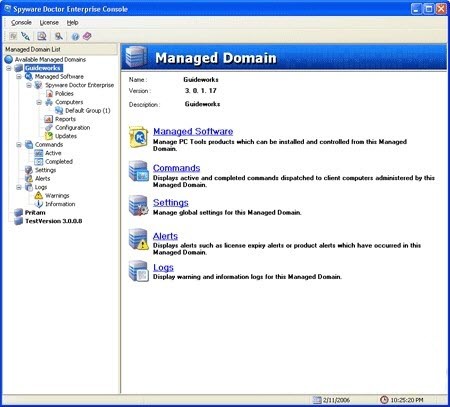The width and height of the screenshot is (450, 407).
Task: Collapse the Guideworks tree node
Action: 9,68
